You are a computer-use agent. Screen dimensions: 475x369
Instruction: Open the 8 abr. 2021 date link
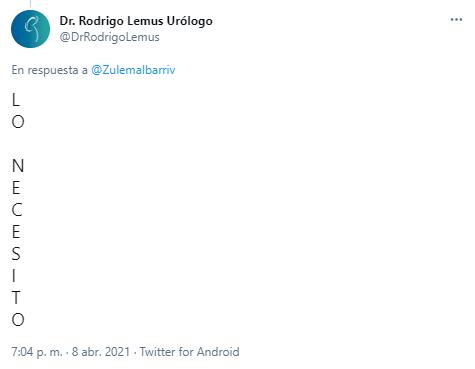pyautogui.click(x=101, y=352)
